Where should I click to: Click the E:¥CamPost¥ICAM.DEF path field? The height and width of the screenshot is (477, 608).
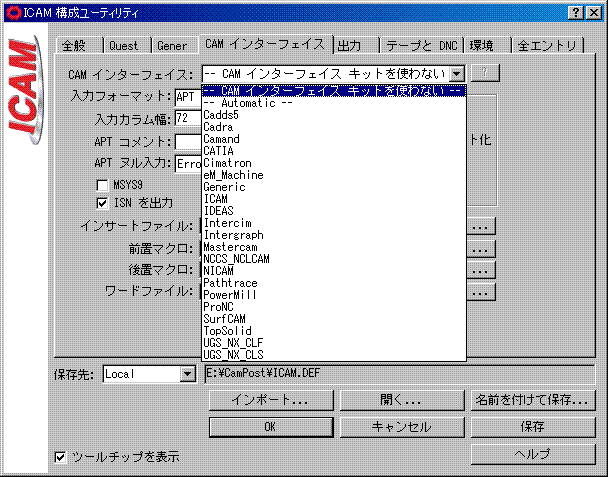click(x=400, y=374)
